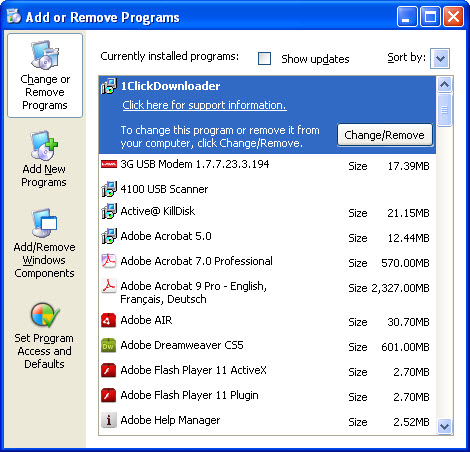The image size is (470, 452).
Task: Click the program list scrollbar thumb
Action: tap(444, 110)
